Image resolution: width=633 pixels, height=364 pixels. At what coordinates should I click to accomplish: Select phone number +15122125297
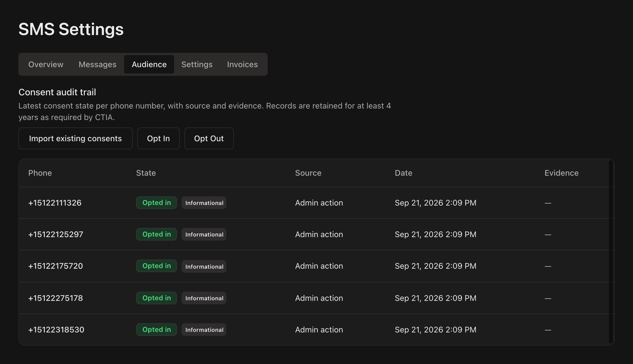pos(56,234)
